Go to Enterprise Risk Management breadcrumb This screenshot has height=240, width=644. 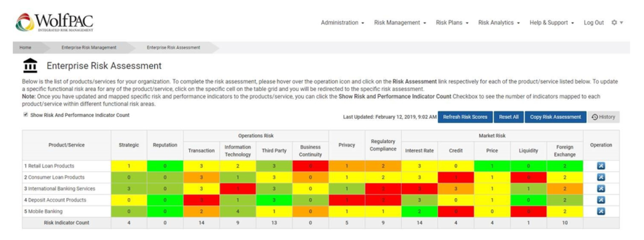tap(89, 48)
